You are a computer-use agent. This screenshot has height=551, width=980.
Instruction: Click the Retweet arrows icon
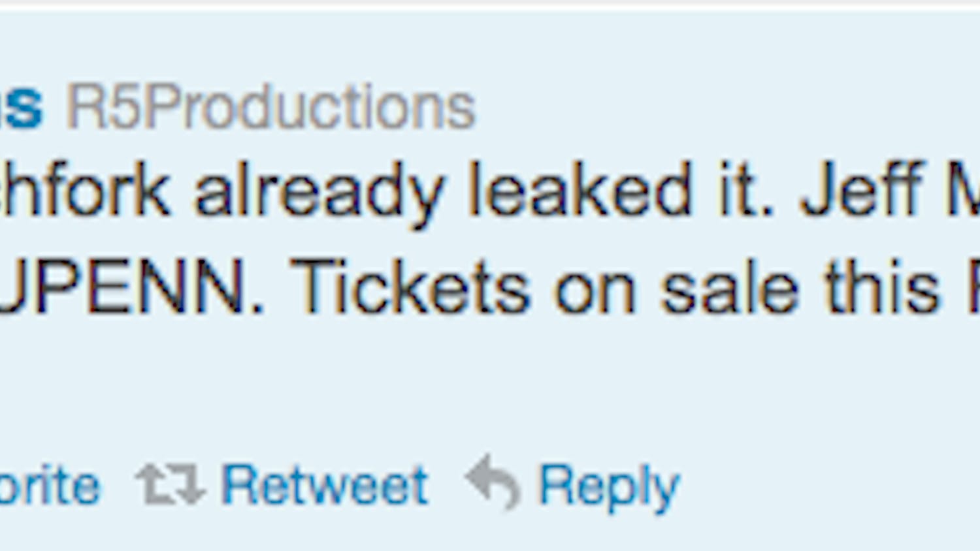point(171,484)
